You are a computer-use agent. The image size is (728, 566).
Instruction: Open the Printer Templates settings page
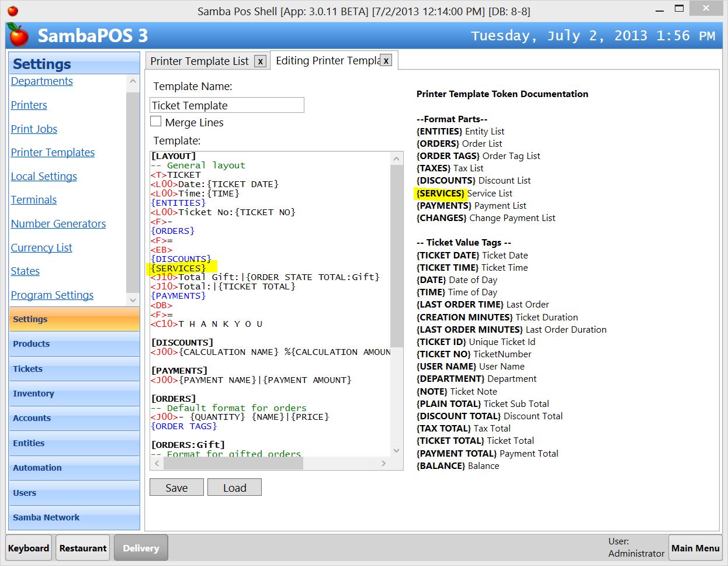coord(53,152)
